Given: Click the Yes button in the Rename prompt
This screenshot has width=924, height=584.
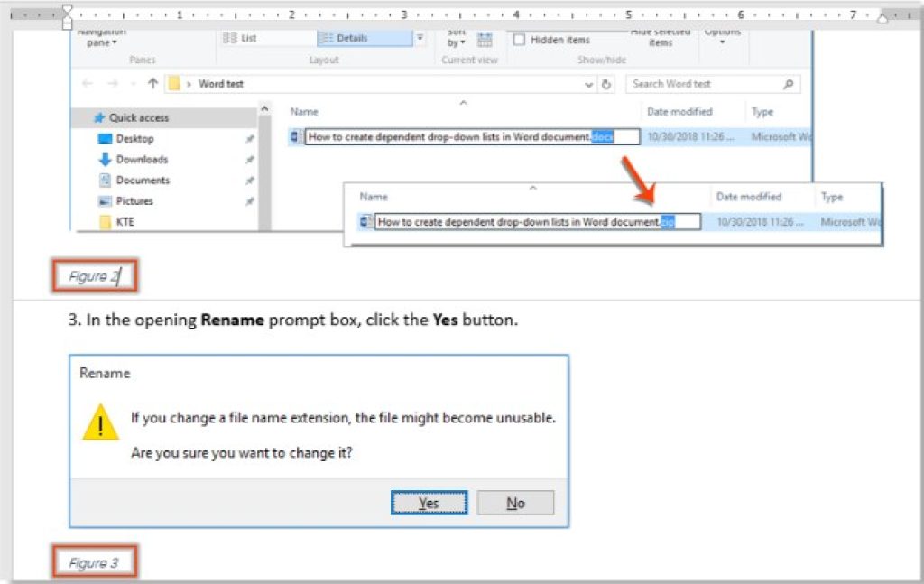Looking at the screenshot, I should [429, 502].
